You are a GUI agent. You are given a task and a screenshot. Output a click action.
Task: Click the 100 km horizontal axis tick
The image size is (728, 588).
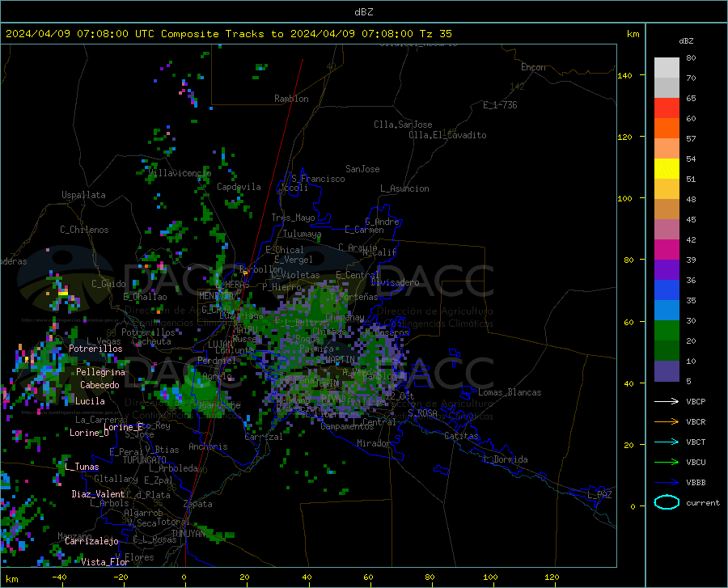(x=490, y=577)
